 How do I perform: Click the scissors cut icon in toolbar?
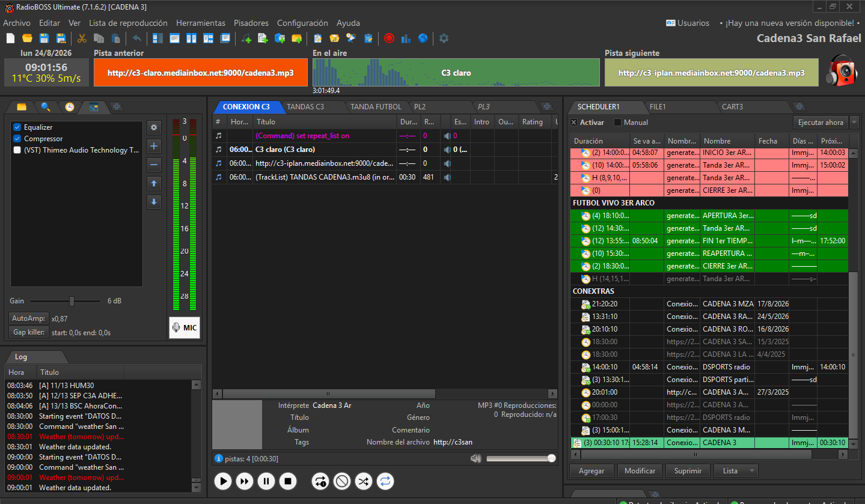[x=82, y=38]
